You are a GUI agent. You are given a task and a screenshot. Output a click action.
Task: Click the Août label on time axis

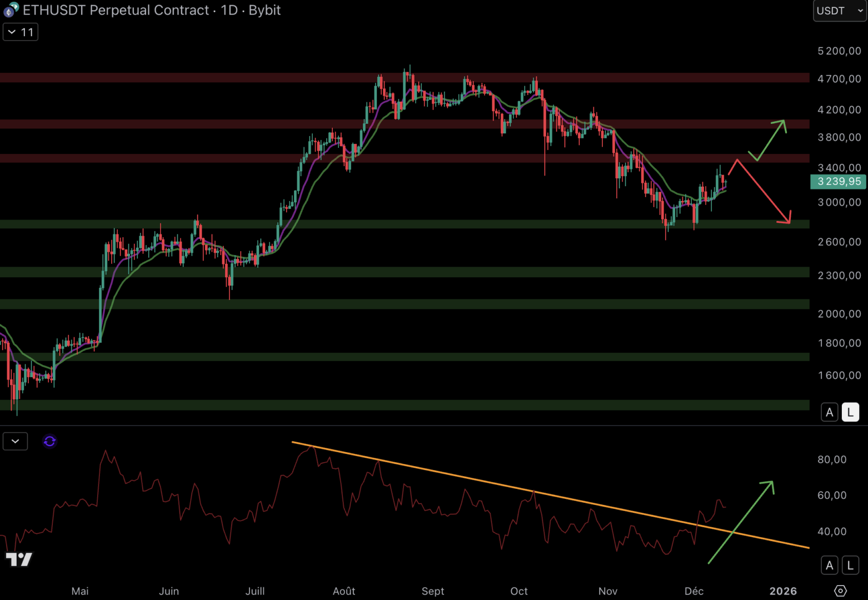pos(343,591)
